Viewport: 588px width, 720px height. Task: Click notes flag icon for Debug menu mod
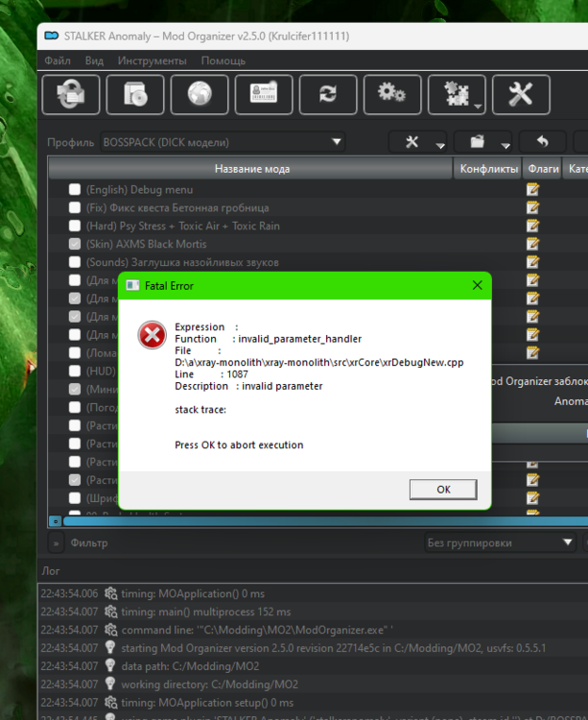click(532, 190)
